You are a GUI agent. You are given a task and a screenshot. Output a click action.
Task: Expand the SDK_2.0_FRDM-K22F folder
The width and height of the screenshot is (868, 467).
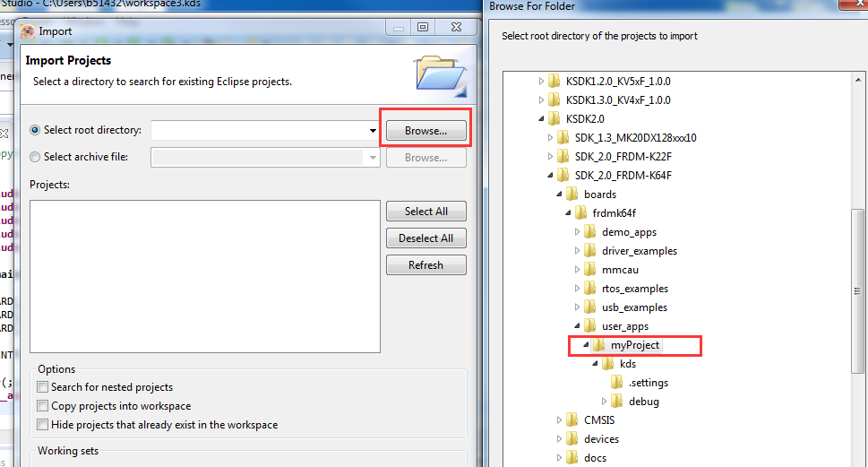coord(550,156)
